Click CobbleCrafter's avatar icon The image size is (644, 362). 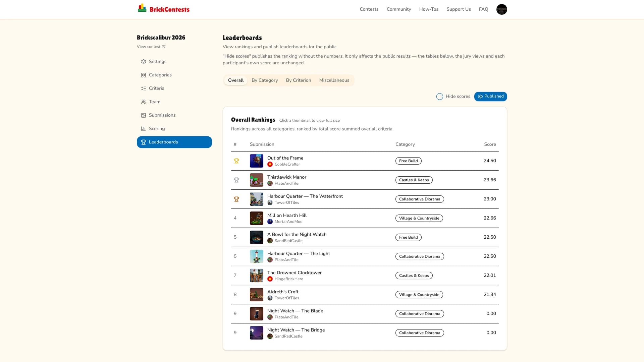pyautogui.click(x=270, y=164)
